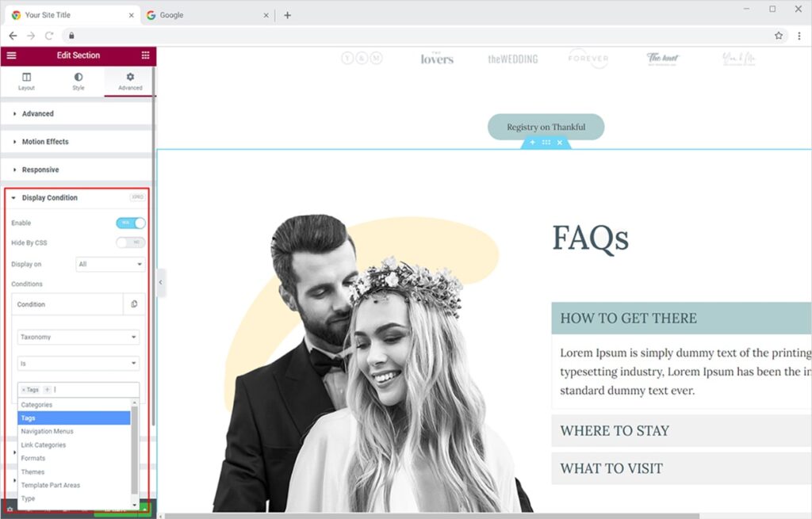Select Navigation Menus from taxonomy list
Image resolution: width=812 pixels, height=519 pixels.
click(48, 432)
